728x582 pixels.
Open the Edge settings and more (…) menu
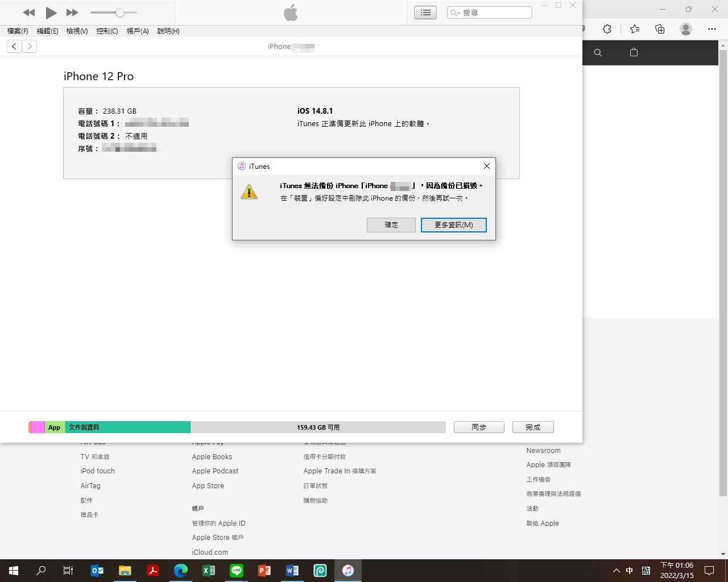pyautogui.click(x=712, y=29)
